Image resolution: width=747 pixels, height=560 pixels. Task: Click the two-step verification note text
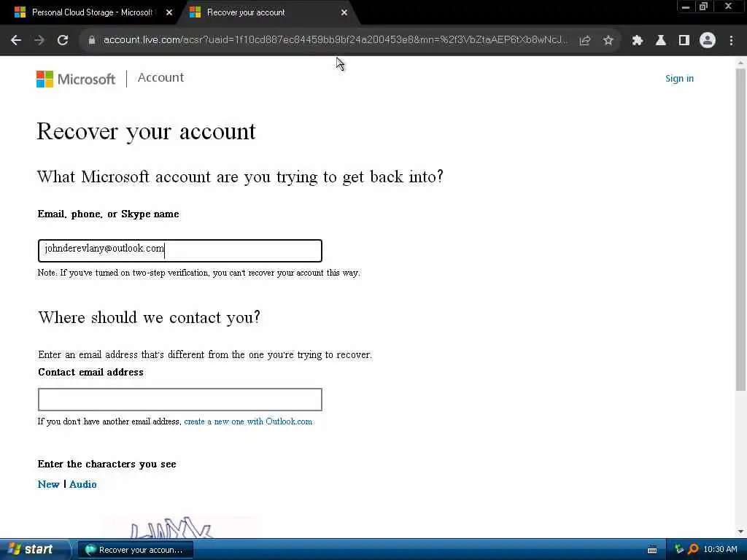198,273
